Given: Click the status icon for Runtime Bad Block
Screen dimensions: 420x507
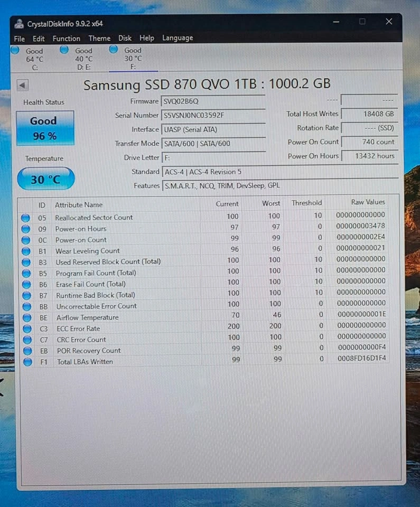Looking at the screenshot, I should [27, 296].
